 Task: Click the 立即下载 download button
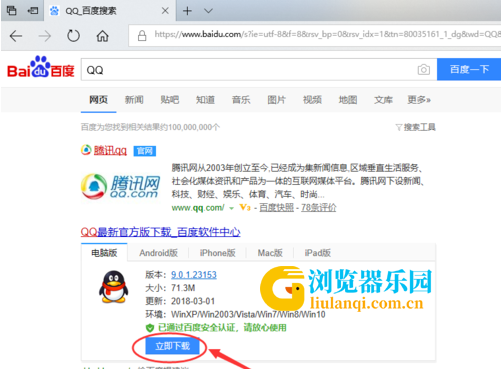tap(172, 346)
